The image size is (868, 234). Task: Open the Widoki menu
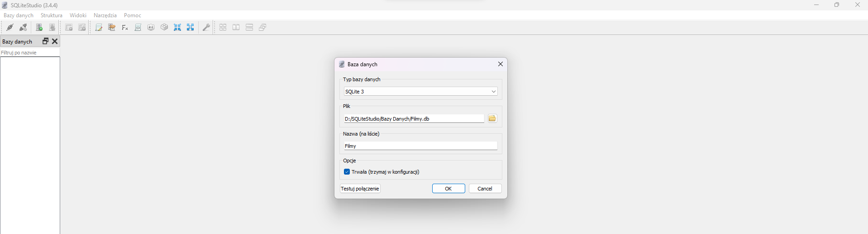(78, 15)
